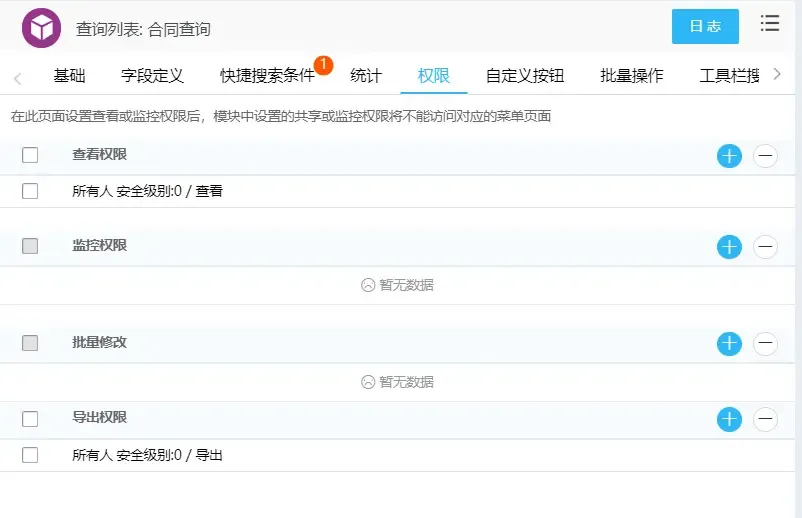
Task: Tick the 查看权限 header checkbox
Action: (x=30, y=155)
